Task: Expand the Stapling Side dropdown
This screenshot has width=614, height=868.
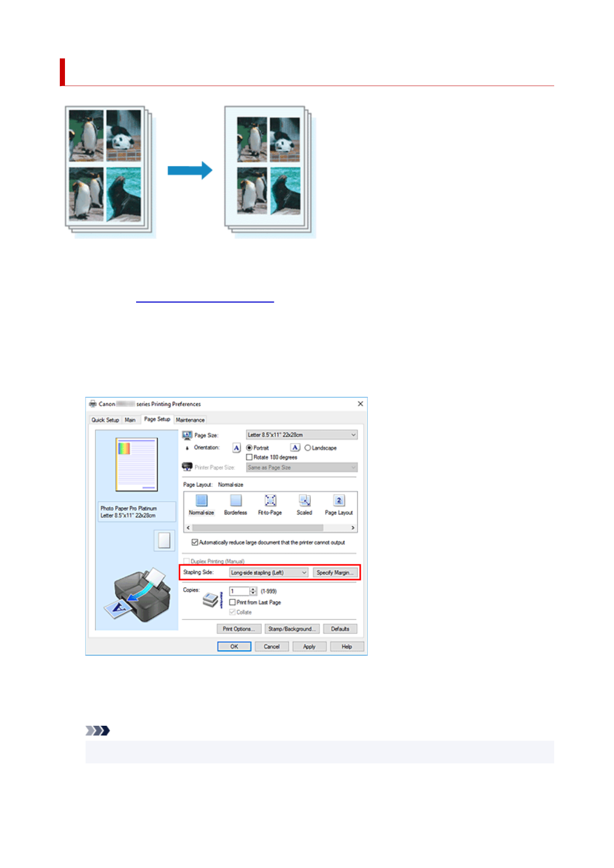Action: 269,573
